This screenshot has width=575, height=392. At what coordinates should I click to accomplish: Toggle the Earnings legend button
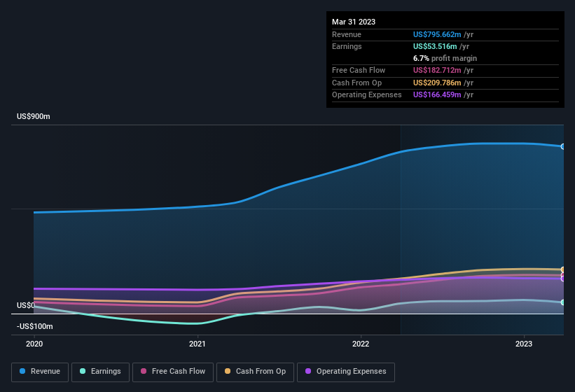coord(100,372)
